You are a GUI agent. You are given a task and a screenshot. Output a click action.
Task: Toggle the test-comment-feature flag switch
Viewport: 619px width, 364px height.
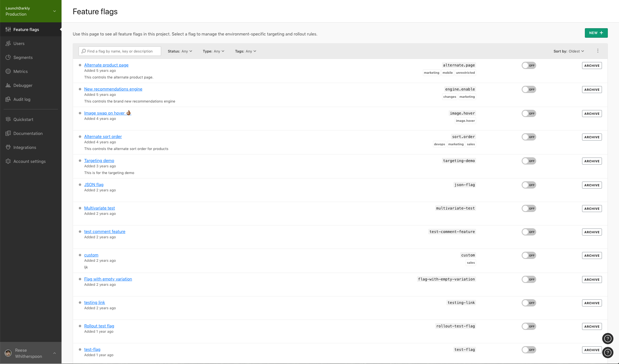click(529, 232)
